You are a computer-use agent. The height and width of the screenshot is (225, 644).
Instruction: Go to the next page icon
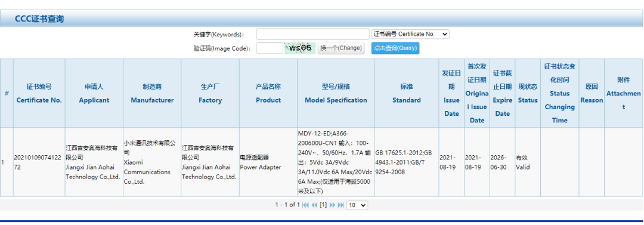332,205
